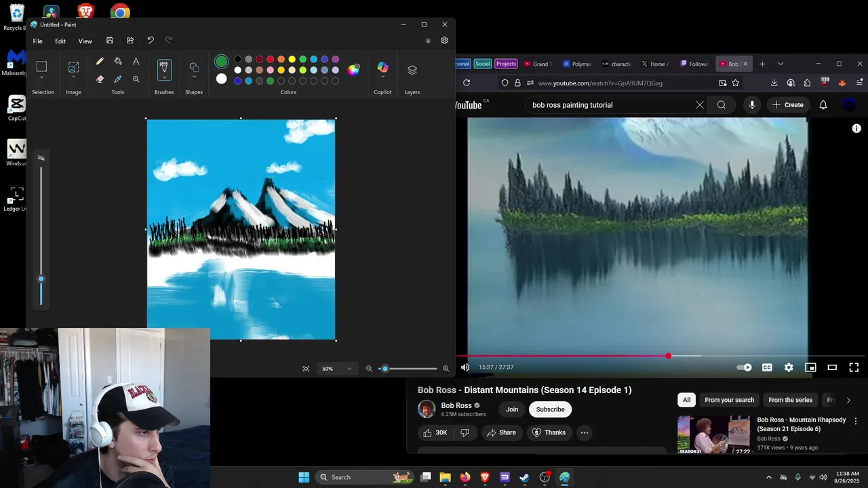Click the Undo arrow in Paint
The height and width of the screenshot is (488, 868).
(151, 41)
